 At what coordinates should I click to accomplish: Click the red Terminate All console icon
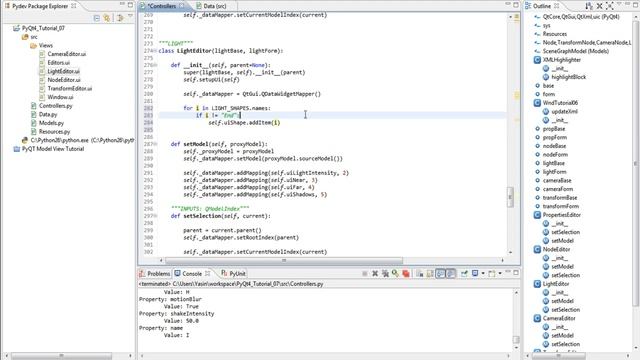pyautogui.click(x=406, y=273)
